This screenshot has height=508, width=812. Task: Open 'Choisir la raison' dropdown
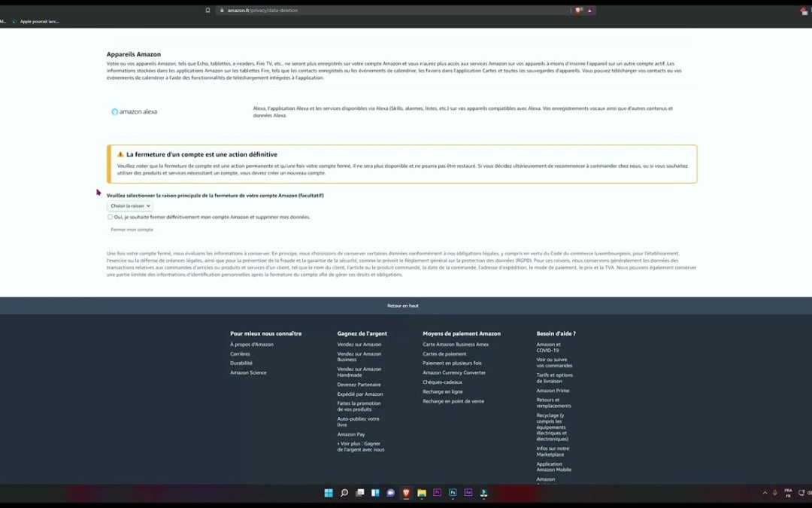[130, 205]
